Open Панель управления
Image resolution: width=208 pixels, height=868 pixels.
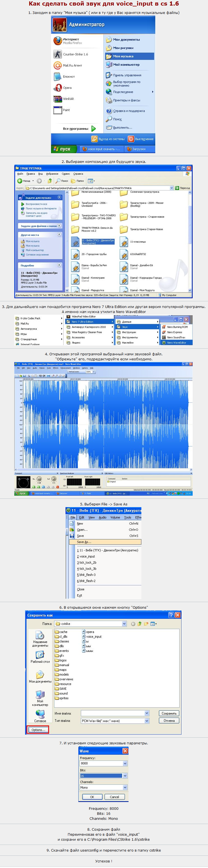tap(124, 75)
